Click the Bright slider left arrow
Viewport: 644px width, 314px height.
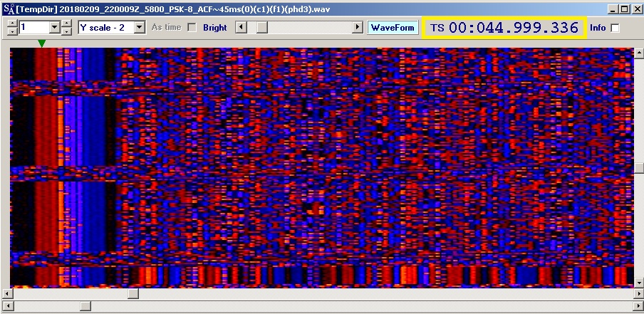point(241,28)
